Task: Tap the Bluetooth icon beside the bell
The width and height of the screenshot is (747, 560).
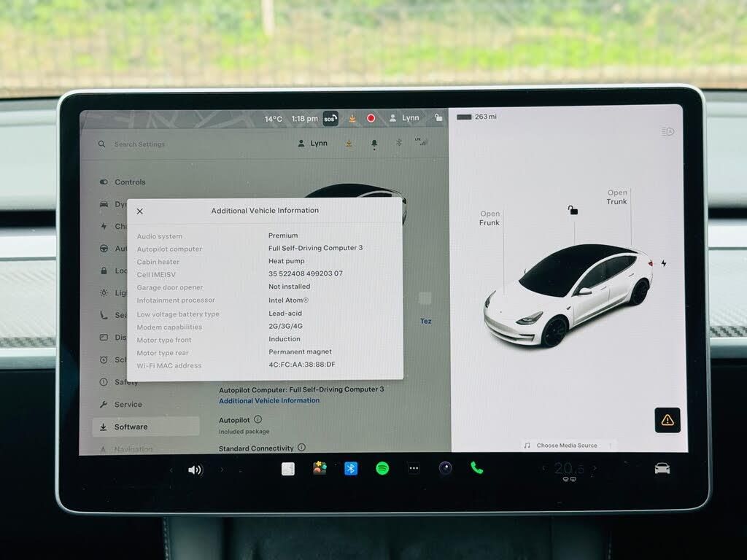Action: (x=399, y=142)
